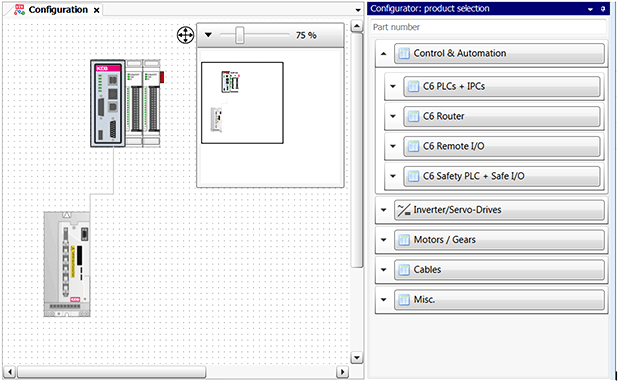Click the pan/move canvas icon

(x=185, y=35)
